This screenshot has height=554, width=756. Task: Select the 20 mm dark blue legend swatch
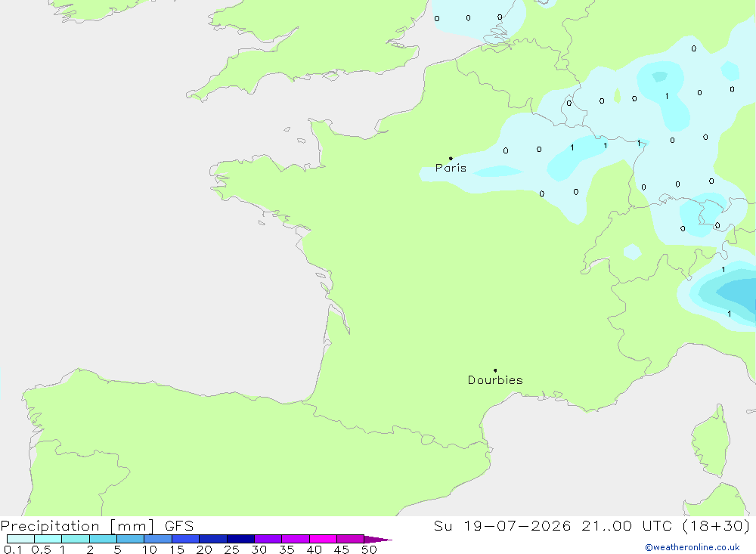pos(213,539)
